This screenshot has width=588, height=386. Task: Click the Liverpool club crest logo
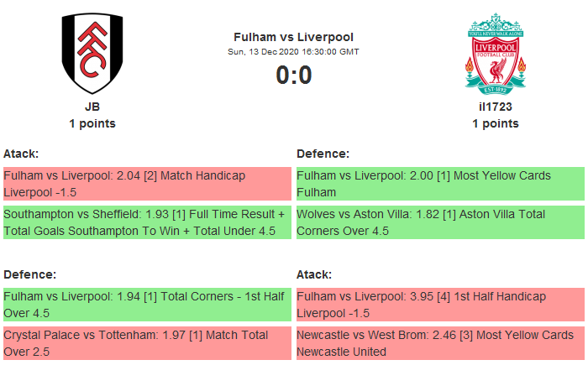pyautogui.click(x=496, y=54)
